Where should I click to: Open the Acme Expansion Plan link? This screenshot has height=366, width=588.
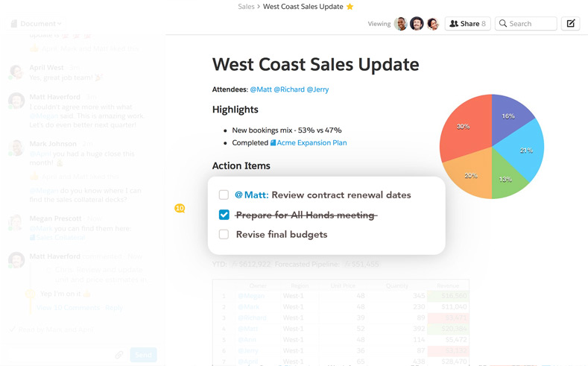click(x=311, y=142)
